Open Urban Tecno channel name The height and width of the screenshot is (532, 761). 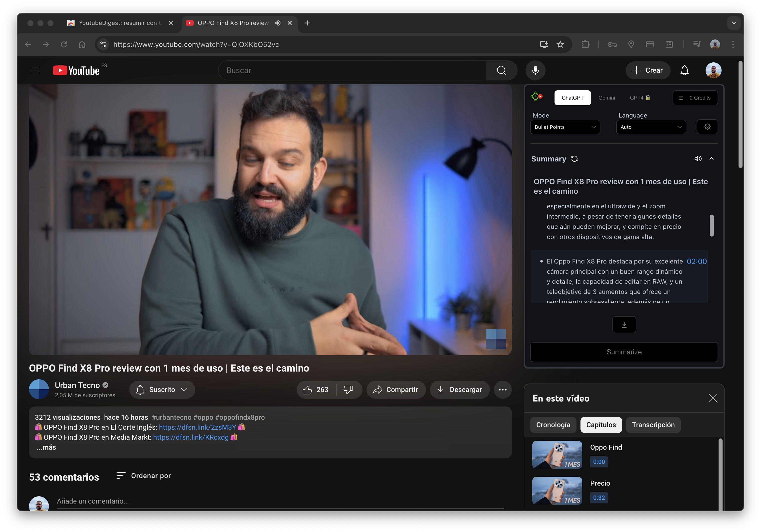77,385
